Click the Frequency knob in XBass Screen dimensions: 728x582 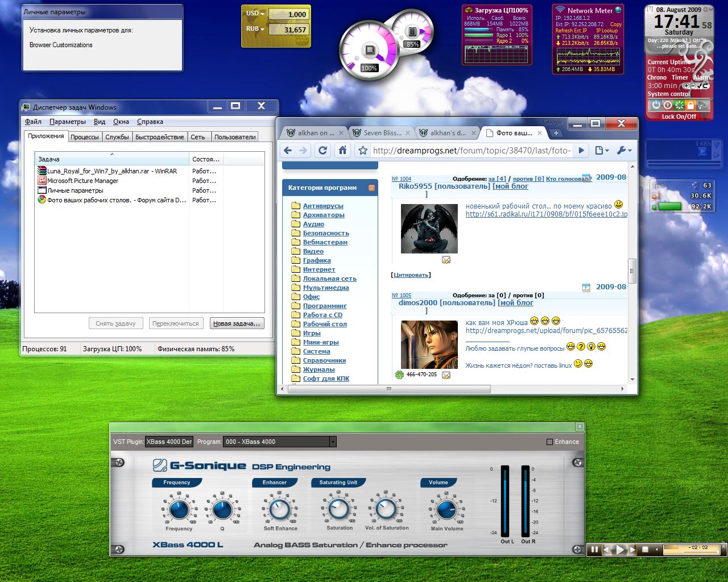(x=179, y=509)
